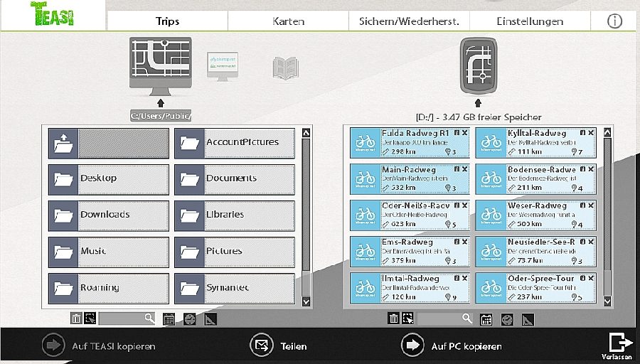Select the Oder-Spree-Tour bike thumbnail
The width and height of the screenshot is (640, 364).
click(491, 288)
